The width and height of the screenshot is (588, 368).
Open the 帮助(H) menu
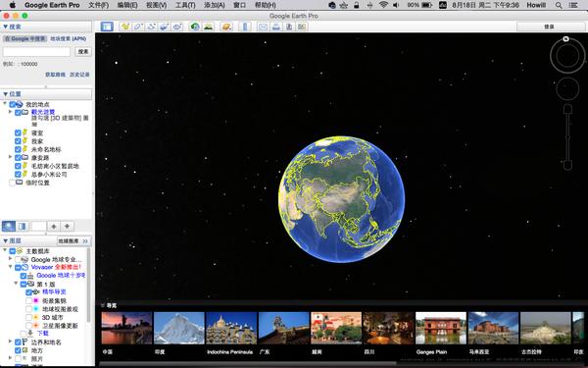[x=266, y=5]
